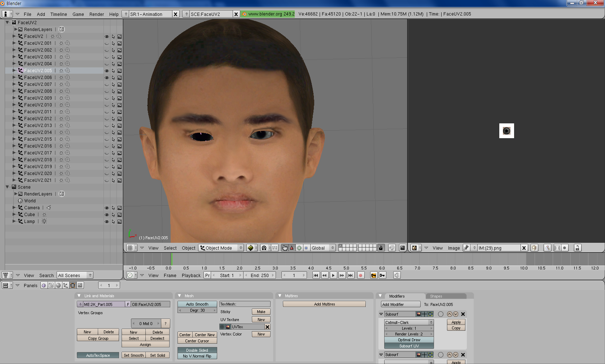The image size is (605, 364).
Task: Switch to the Shapes tab
Action: pyautogui.click(x=436, y=296)
